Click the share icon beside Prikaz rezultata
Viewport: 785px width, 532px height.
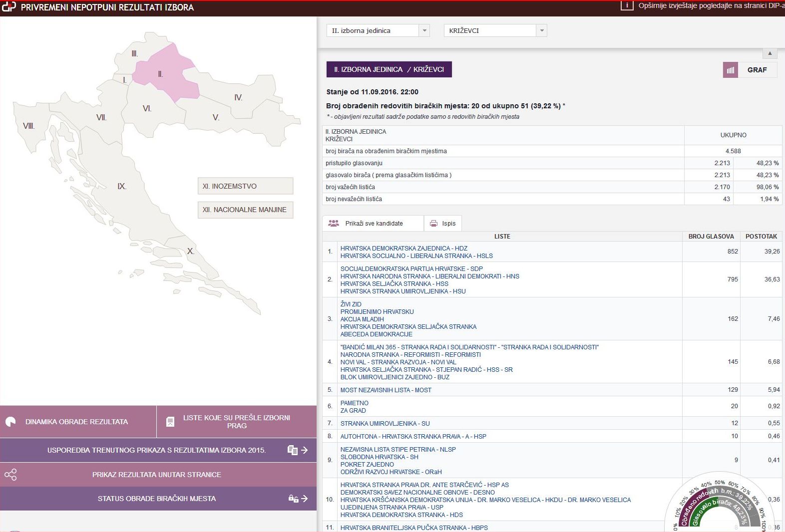click(10, 475)
